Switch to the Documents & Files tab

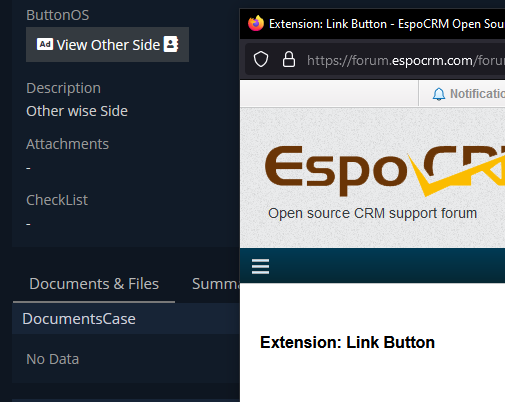(94, 284)
